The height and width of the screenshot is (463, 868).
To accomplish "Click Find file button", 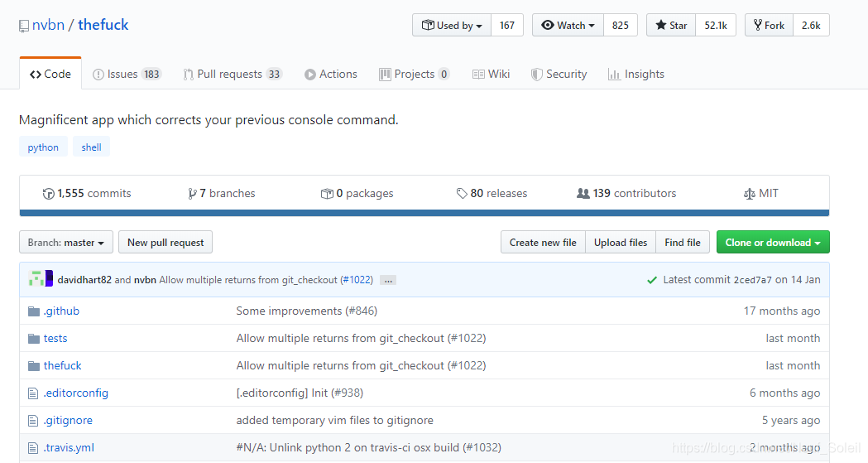I will coord(683,242).
